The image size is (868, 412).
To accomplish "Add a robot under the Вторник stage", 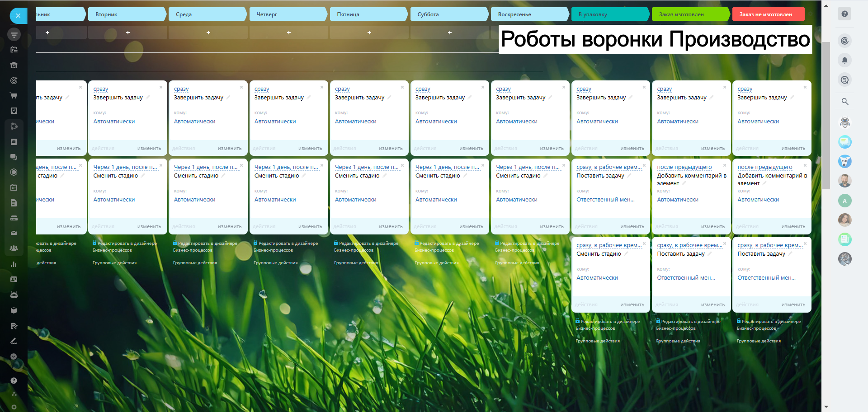I will coord(127,33).
